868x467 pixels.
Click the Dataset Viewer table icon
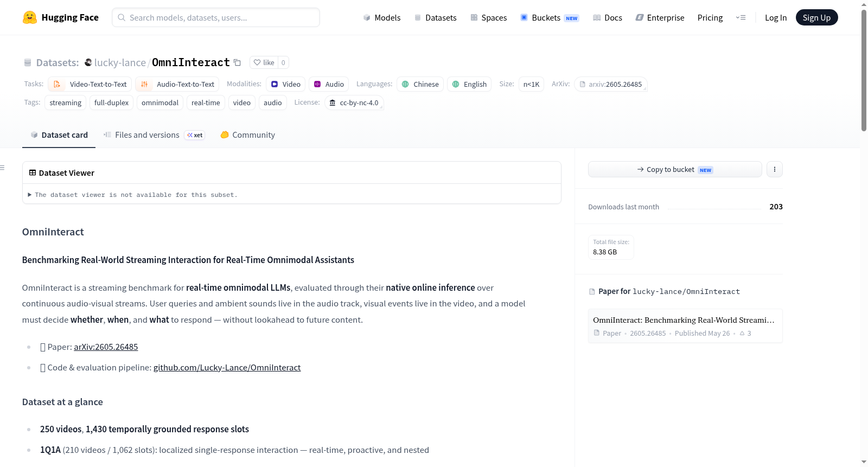[33, 172]
